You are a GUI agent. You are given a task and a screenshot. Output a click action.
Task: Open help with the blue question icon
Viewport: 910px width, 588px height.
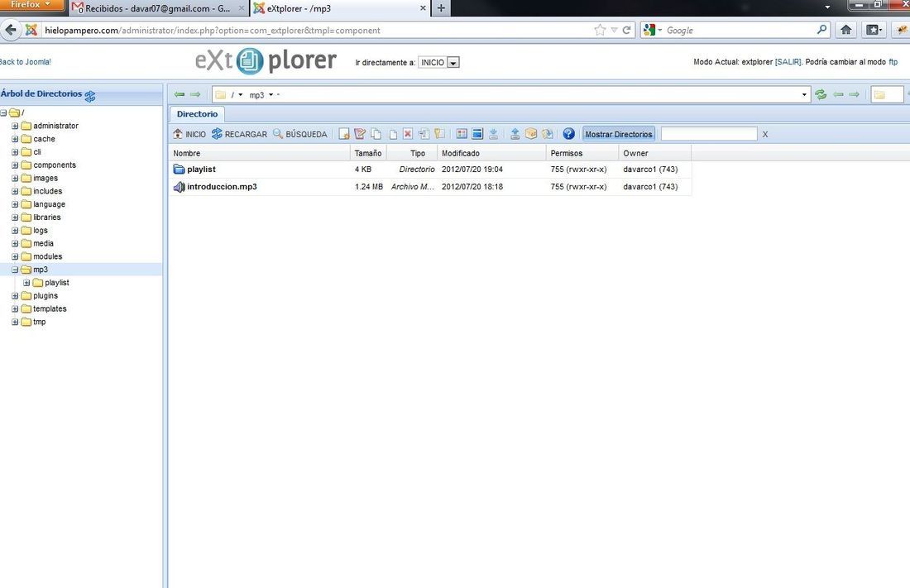569,134
